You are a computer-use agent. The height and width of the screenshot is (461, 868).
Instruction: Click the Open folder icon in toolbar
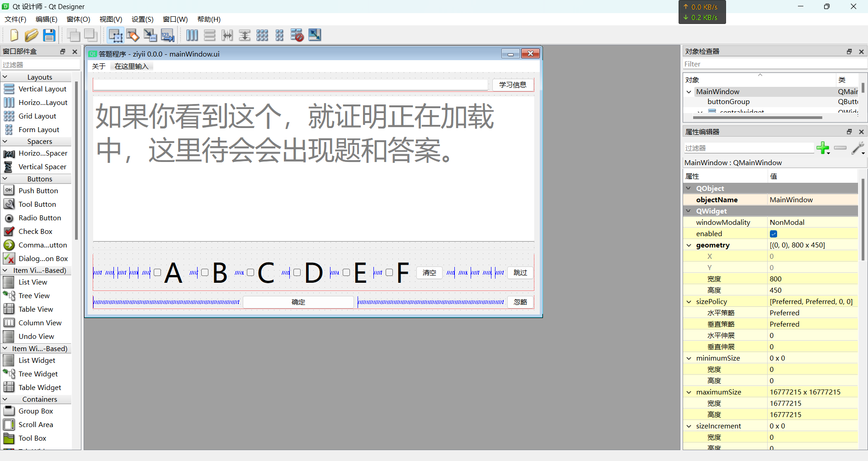click(x=31, y=35)
